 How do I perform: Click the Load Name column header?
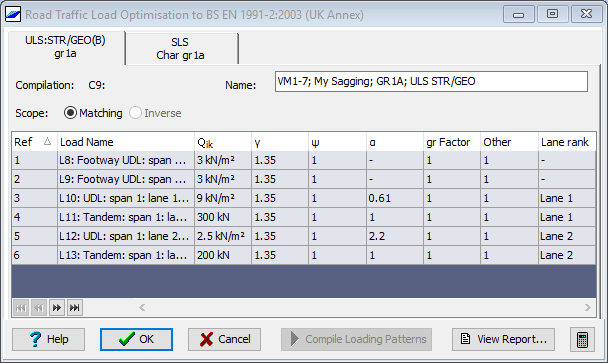coord(126,142)
